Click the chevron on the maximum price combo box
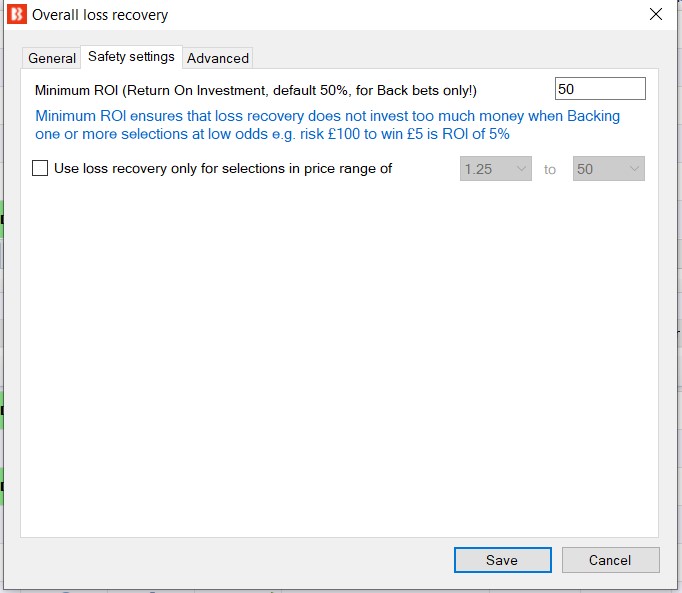The image size is (682, 593). pos(634,169)
